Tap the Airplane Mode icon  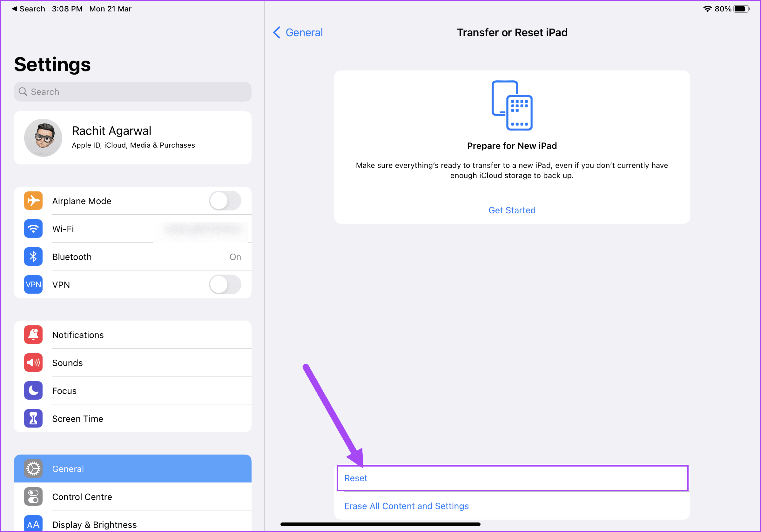click(x=33, y=201)
